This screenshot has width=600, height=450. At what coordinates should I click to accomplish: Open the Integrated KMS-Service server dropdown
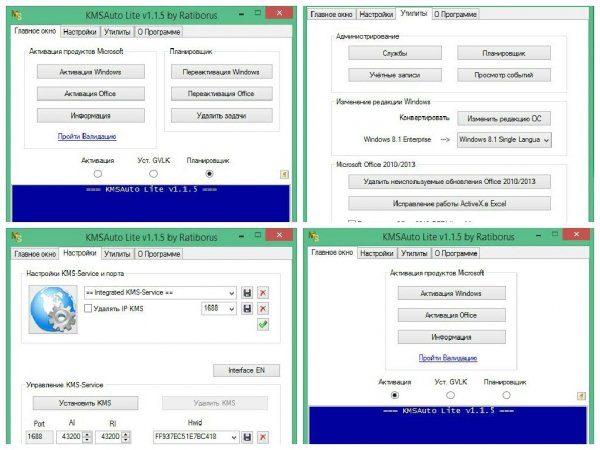[232, 293]
